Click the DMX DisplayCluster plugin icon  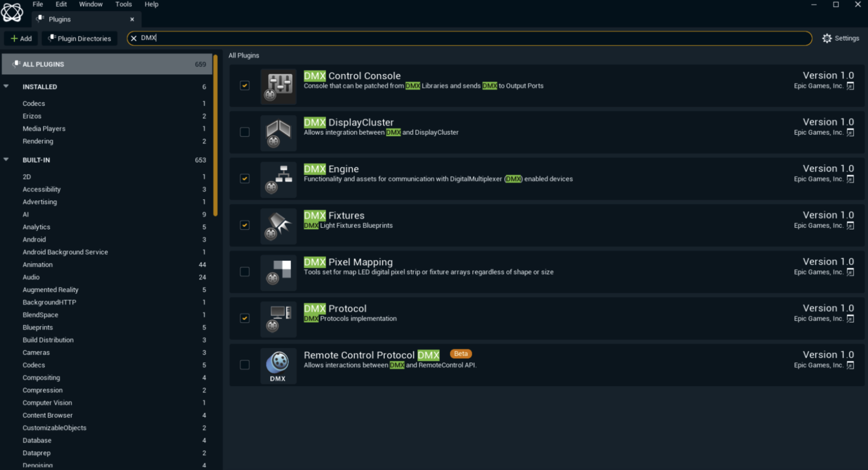click(x=278, y=133)
